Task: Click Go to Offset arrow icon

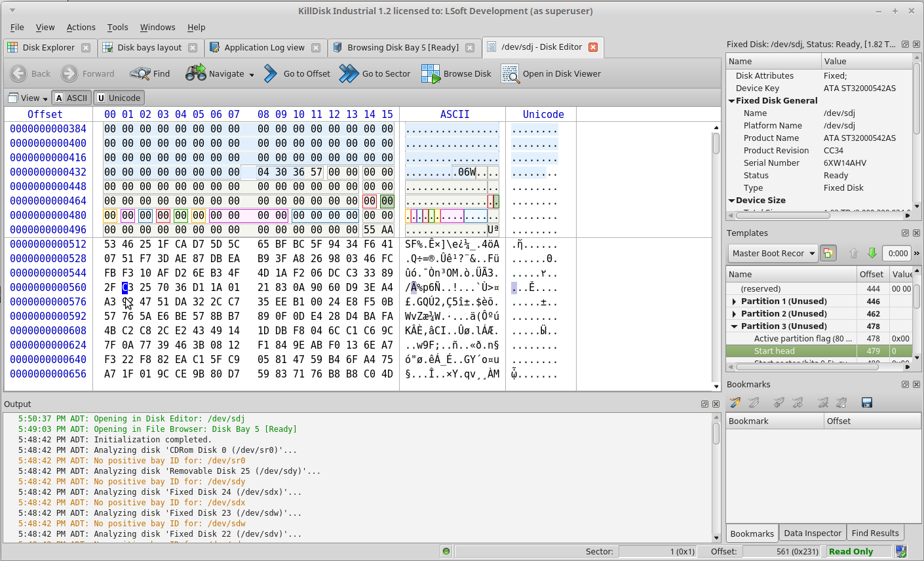Action: click(271, 73)
